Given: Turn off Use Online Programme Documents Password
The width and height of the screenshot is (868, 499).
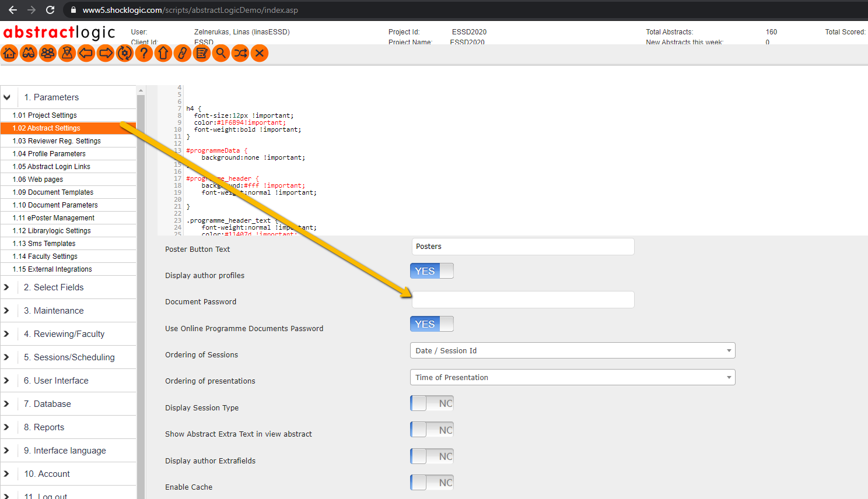Looking at the screenshot, I should tap(432, 324).
